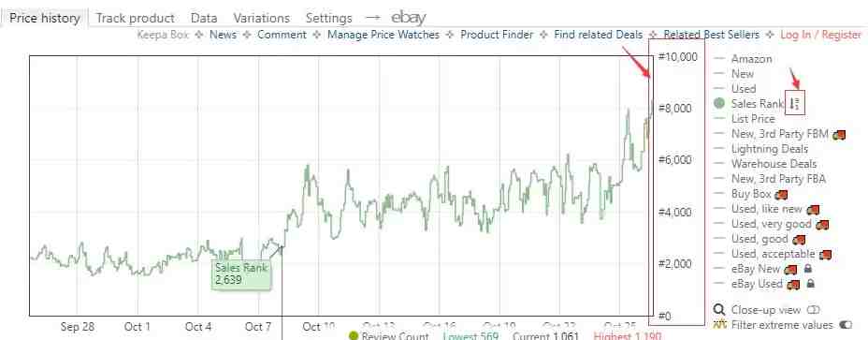Viewport: 868px width, 340px height.
Task: Toggle the Filter extreme values switch
Action: [x=846, y=324]
